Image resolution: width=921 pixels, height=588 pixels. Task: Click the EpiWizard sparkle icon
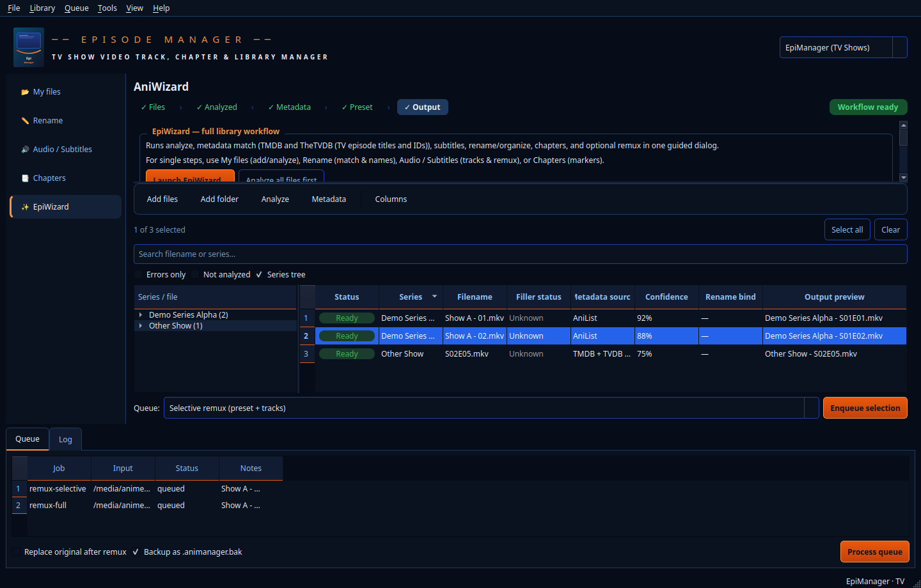tap(25, 207)
